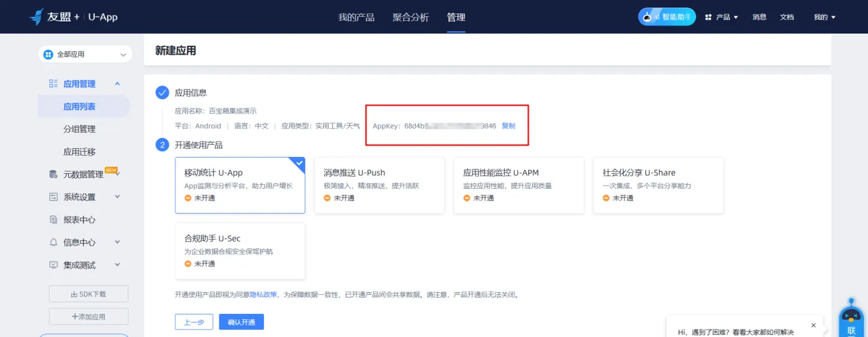Click the 集成测试 icon

tap(53, 265)
